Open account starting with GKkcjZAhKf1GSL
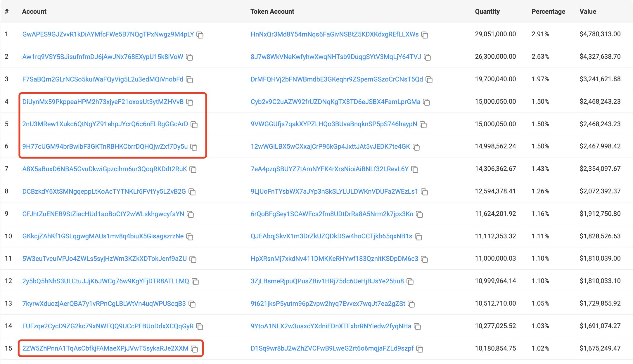This screenshot has height=364, width=633. click(x=103, y=236)
